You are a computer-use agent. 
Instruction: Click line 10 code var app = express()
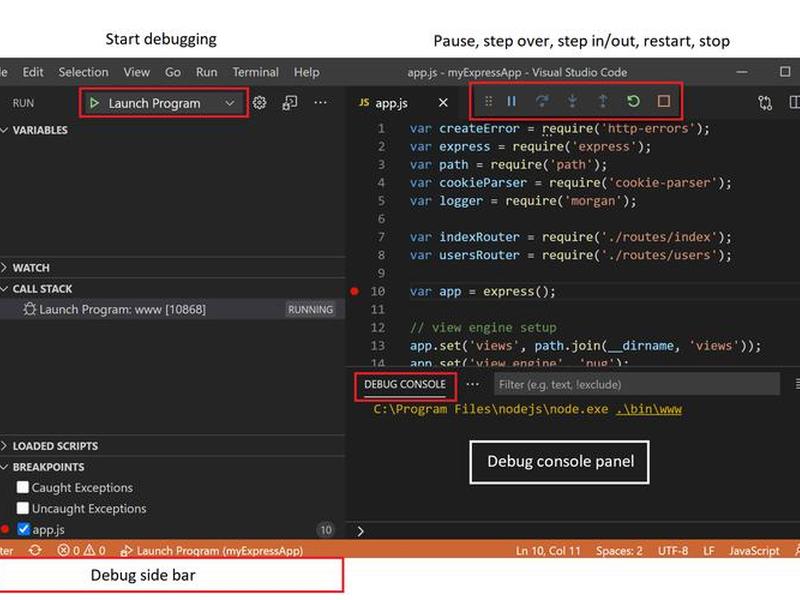pyautogui.click(x=482, y=291)
